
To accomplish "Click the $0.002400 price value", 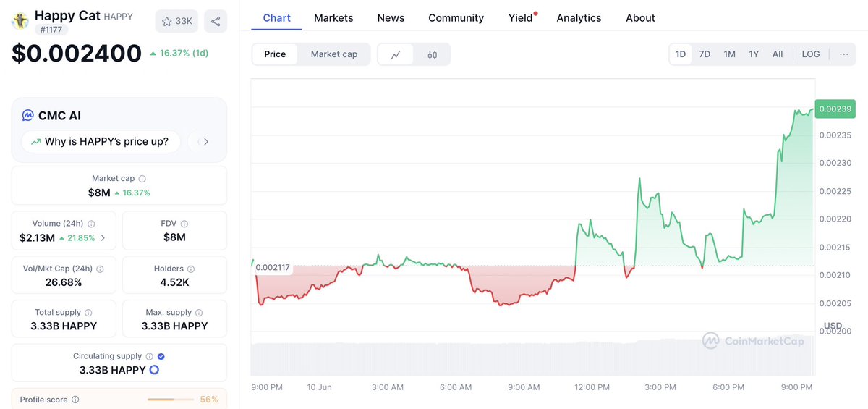I will [x=77, y=54].
